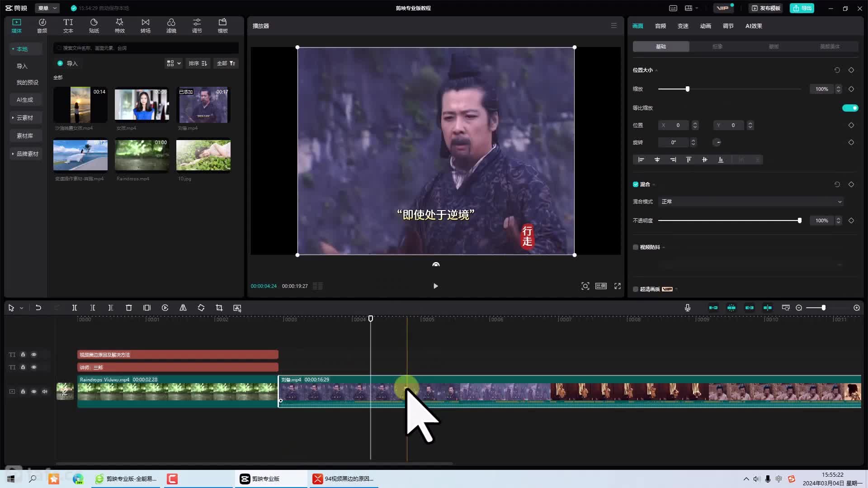Click the timeline zoom-in plus icon
The width and height of the screenshot is (868, 488).
pyautogui.click(x=857, y=308)
